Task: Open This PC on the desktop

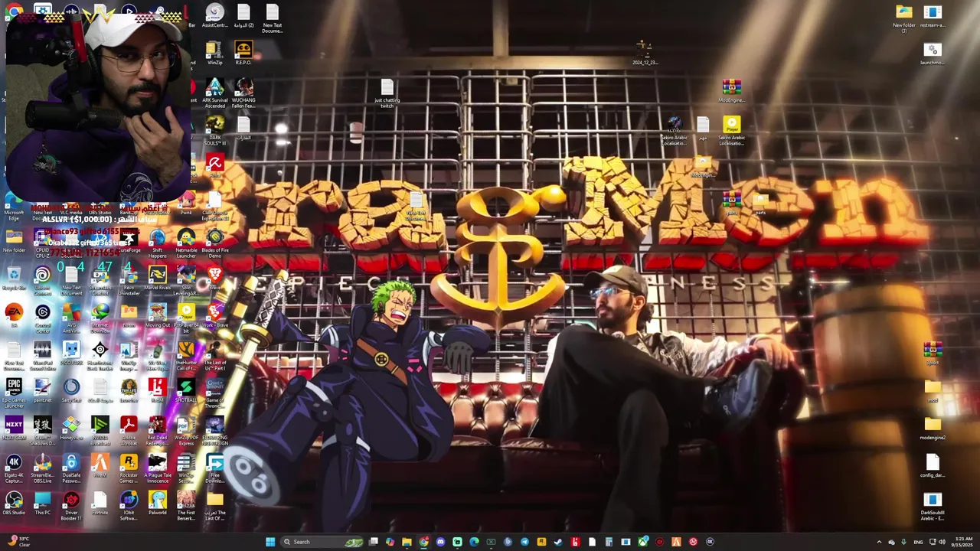Action: pyautogui.click(x=43, y=504)
